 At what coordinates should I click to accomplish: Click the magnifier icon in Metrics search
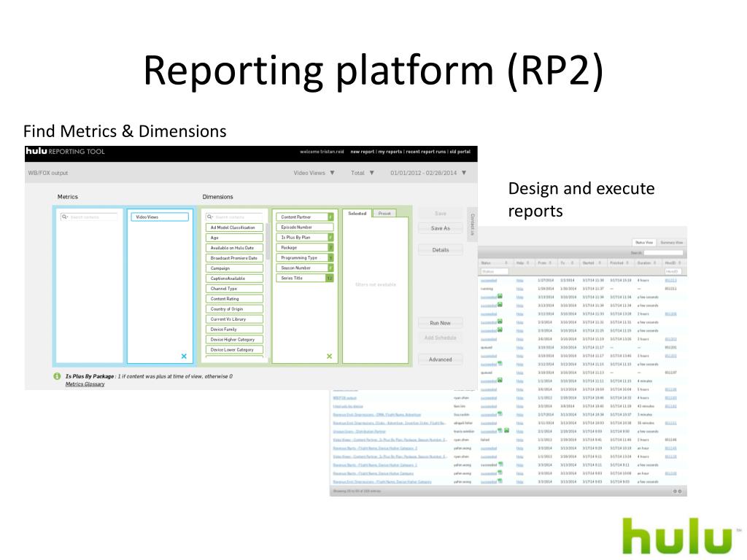coord(65,217)
